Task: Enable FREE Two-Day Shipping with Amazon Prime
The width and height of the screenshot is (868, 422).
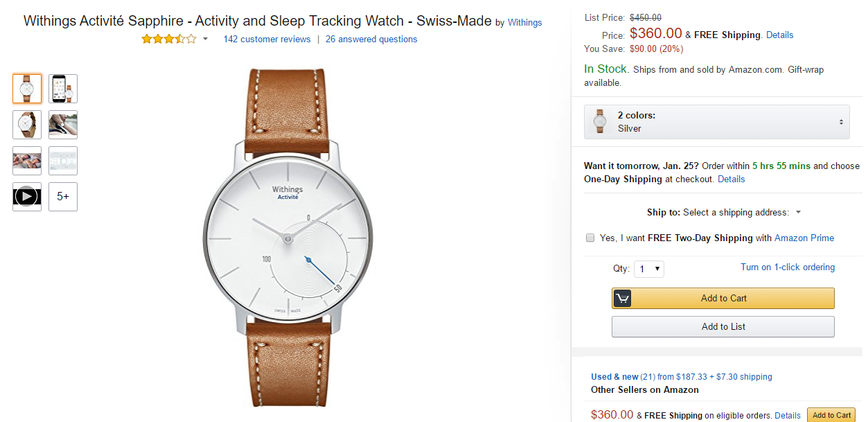Action: 590,238
